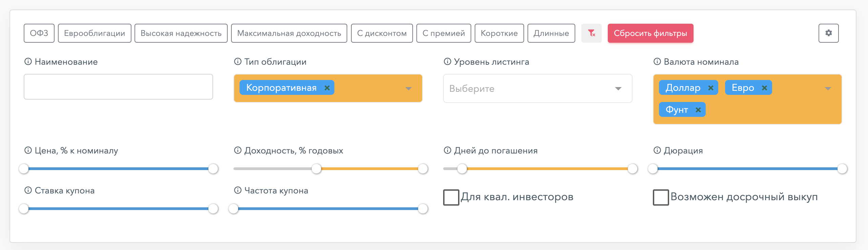Click info icon next to Цена, % к номиналу

point(28,150)
